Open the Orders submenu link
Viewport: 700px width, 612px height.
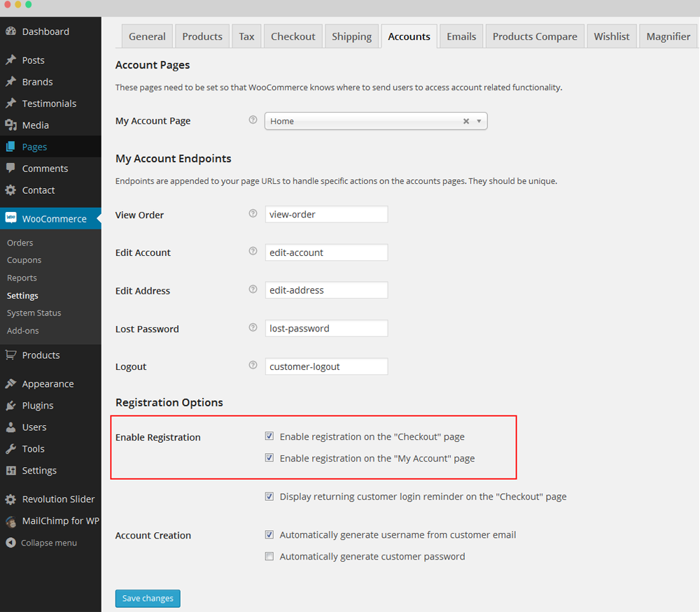20,243
